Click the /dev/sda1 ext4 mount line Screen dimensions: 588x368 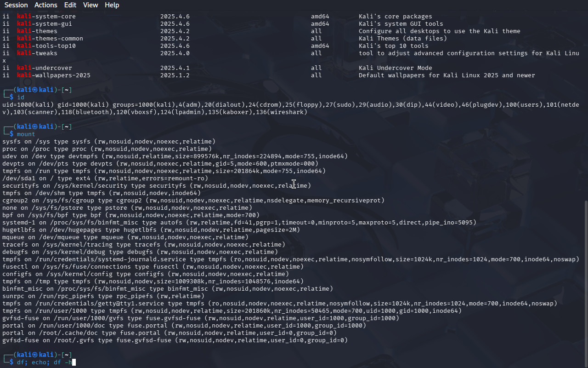coord(105,178)
